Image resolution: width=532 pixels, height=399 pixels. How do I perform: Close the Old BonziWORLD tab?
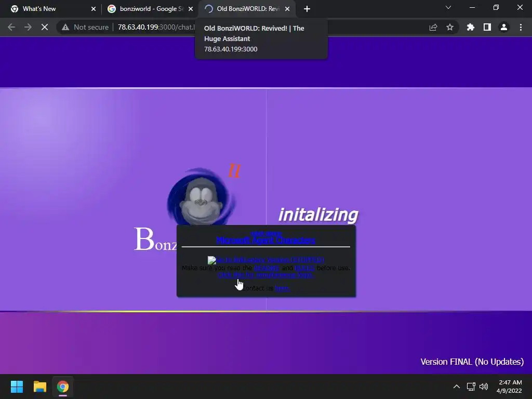click(287, 9)
